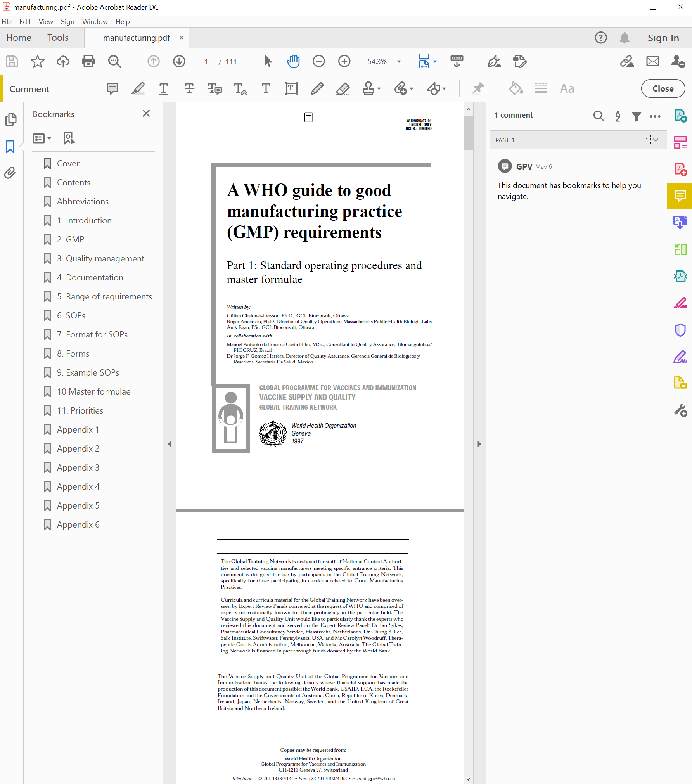Switch to the Home tab
692x784 pixels.
tap(18, 37)
